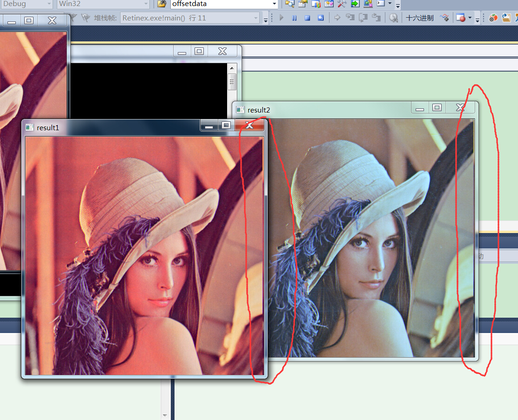Click the Step Over icon
The width and height of the screenshot is (518, 420).
click(x=363, y=18)
